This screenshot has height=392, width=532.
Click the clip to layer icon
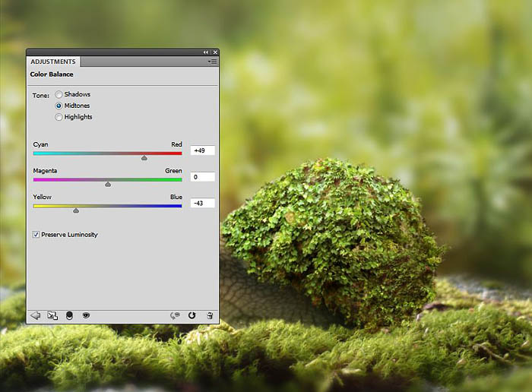click(x=69, y=315)
